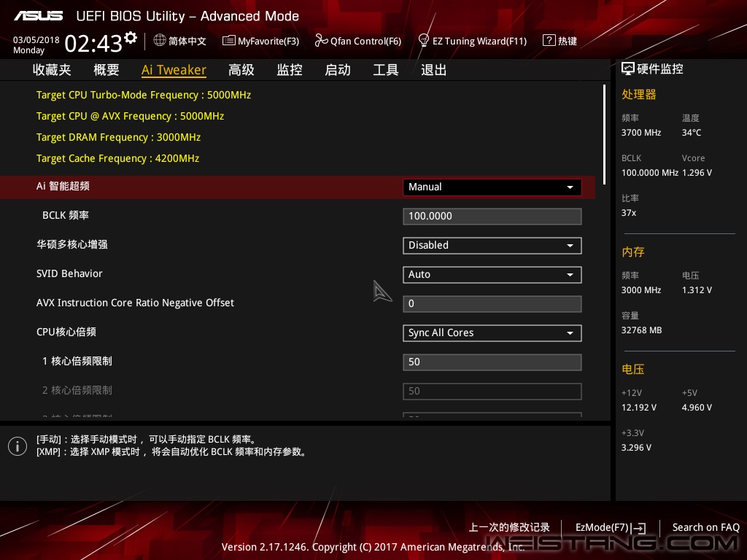Click Search on FAQ
Image resolution: width=747 pixels, height=560 pixels.
coord(706,527)
